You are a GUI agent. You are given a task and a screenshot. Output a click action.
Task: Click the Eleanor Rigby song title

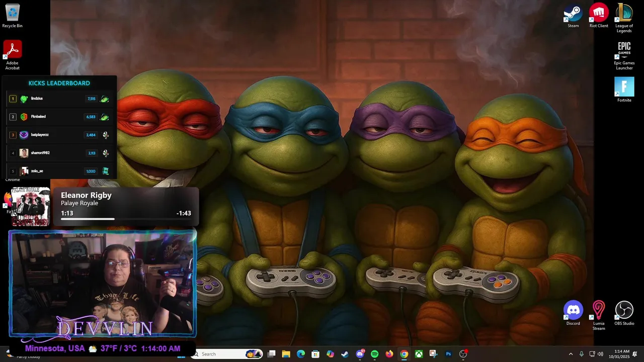pos(86,195)
